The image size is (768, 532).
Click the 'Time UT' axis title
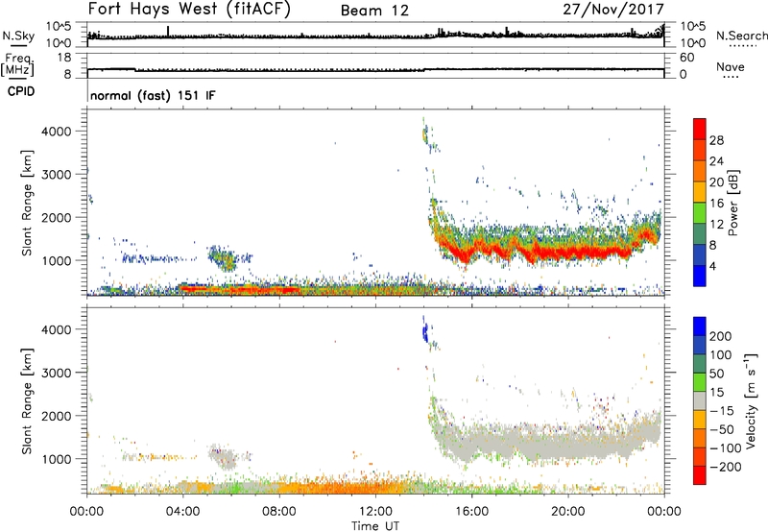[x=375, y=526]
